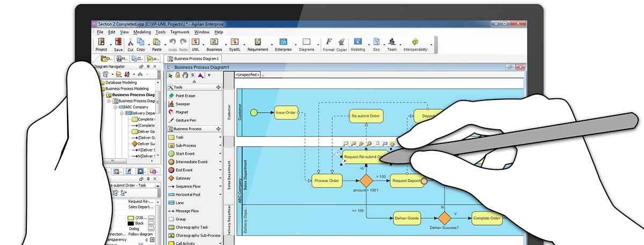The height and width of the screenshot is (245, 644).
Task: Open the View menu
Action: (125, 32)
